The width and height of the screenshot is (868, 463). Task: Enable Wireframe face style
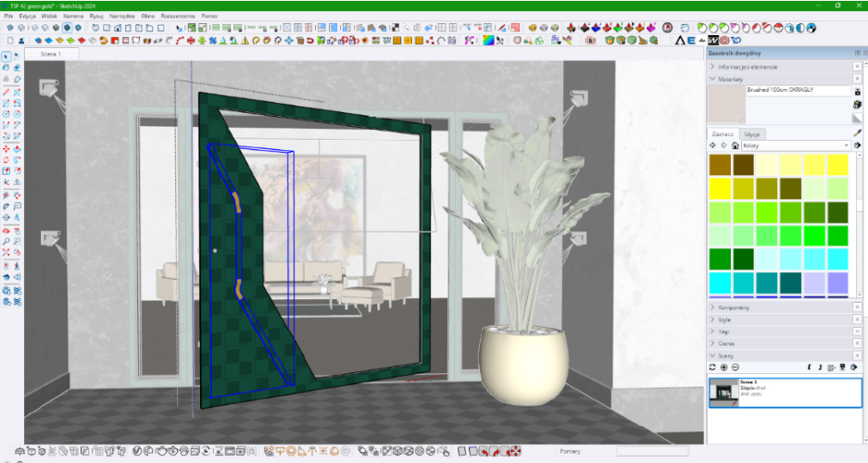[x=34, y=28]
